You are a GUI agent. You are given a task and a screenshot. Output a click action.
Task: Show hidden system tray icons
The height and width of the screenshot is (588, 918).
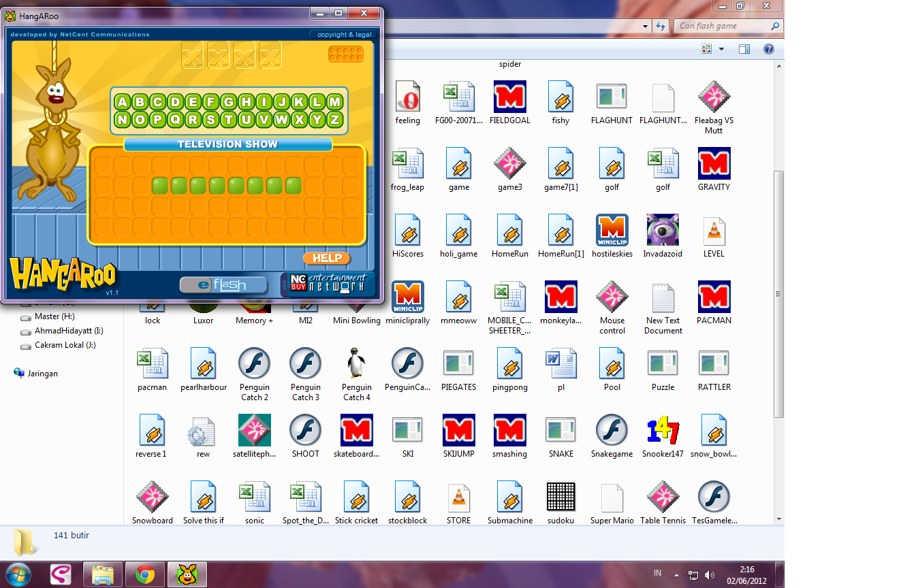(x=676, y=575)
